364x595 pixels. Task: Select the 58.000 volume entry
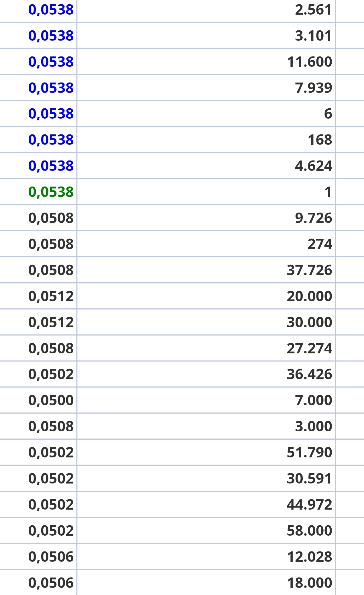pos(309,531)
